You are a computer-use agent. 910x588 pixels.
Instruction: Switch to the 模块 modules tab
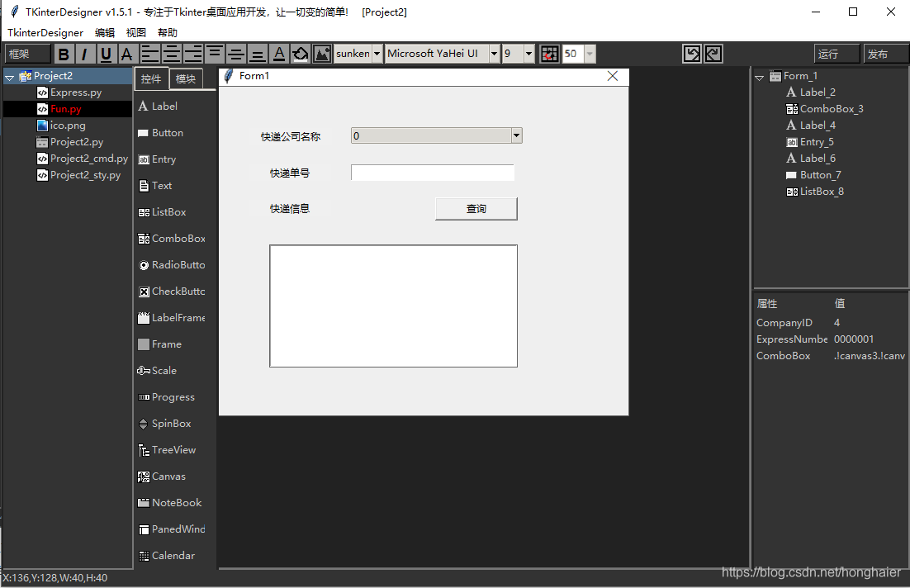tap(186, 79)
